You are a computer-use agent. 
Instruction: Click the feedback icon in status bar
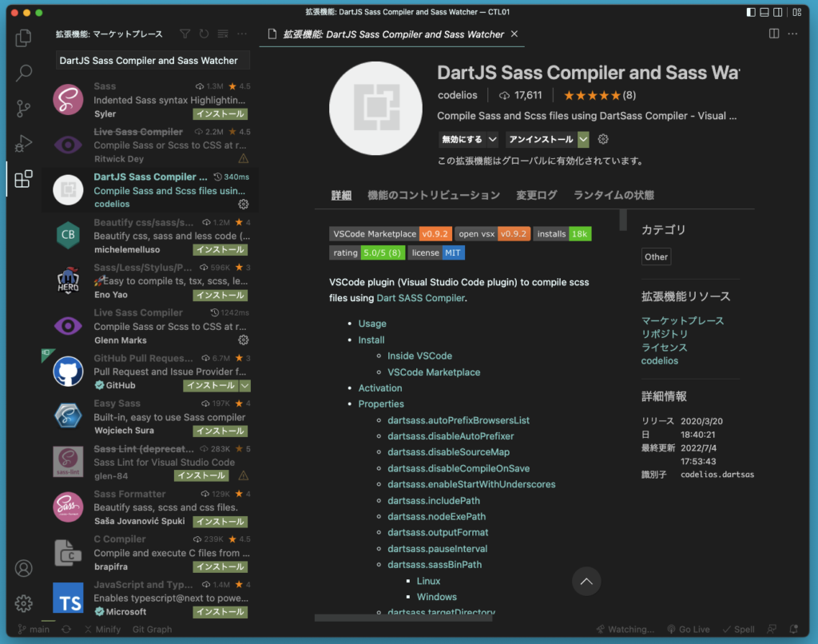pyautogui.click(x=772, y=630)
